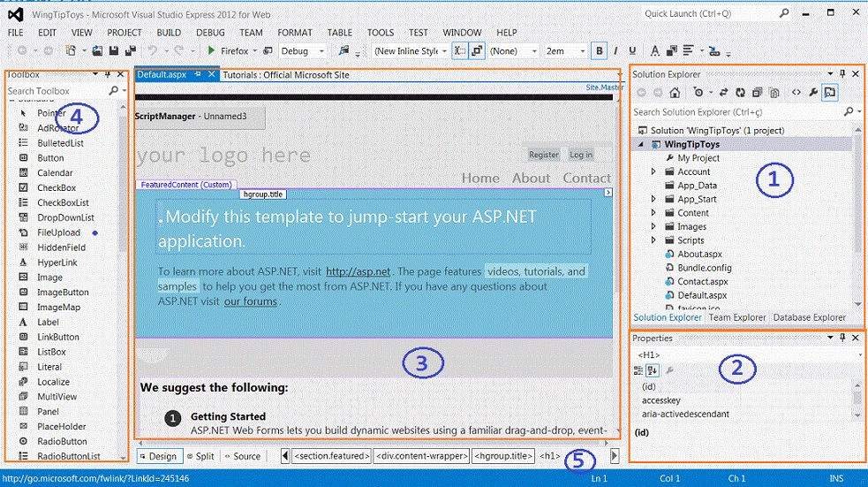Select Default.aspx in Solution Explorer

pyautogui.click(x=701, y=295)
